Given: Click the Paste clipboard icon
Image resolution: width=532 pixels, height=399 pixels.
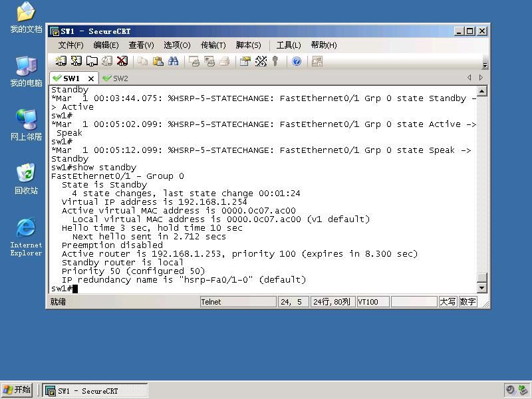Looking at the screenshot, I should 158,61.
